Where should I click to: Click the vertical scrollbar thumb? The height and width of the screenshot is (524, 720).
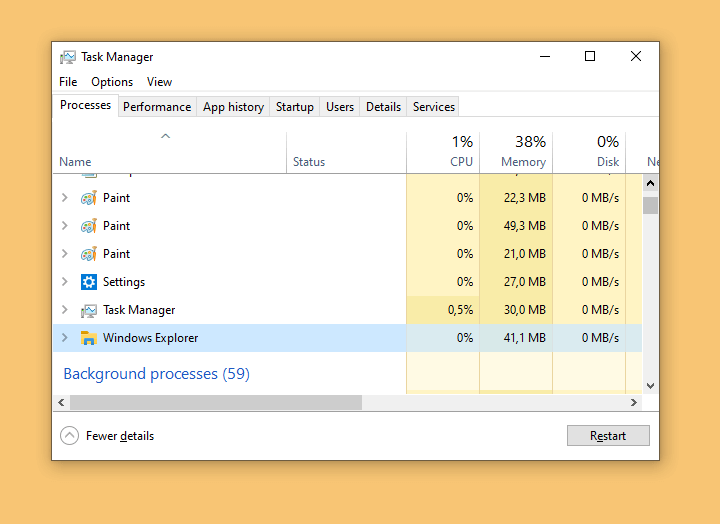650,205
